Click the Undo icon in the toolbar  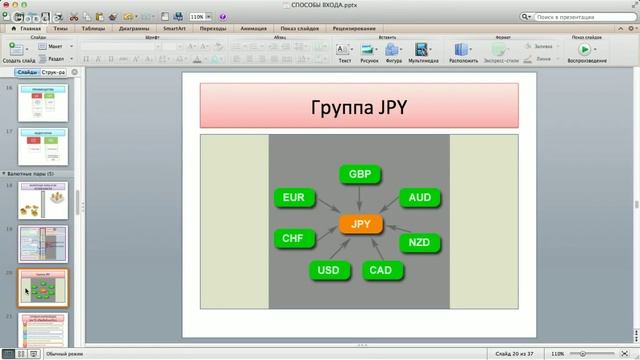[x=129, y=17]
